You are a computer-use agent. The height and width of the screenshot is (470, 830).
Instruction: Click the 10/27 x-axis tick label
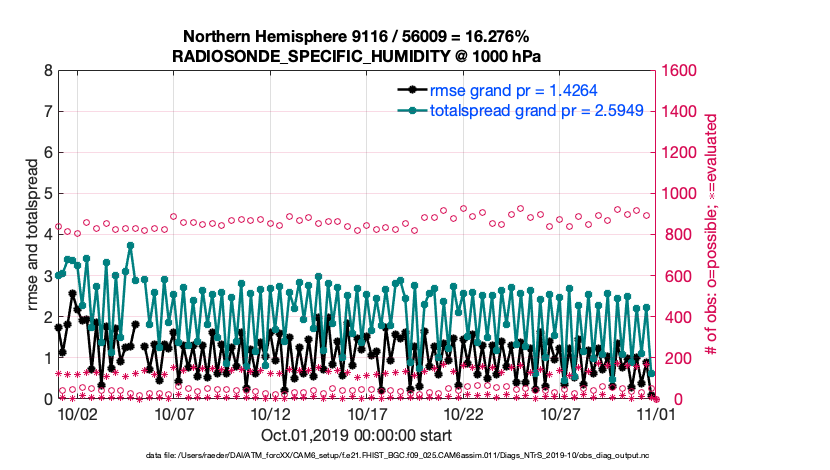pyautogui.click(x=560, y=413)
